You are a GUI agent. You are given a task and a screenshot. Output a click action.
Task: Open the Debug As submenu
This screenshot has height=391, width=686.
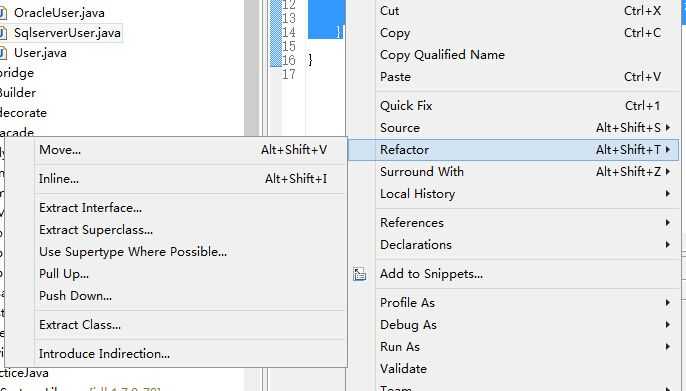click(x=514, y=325)
